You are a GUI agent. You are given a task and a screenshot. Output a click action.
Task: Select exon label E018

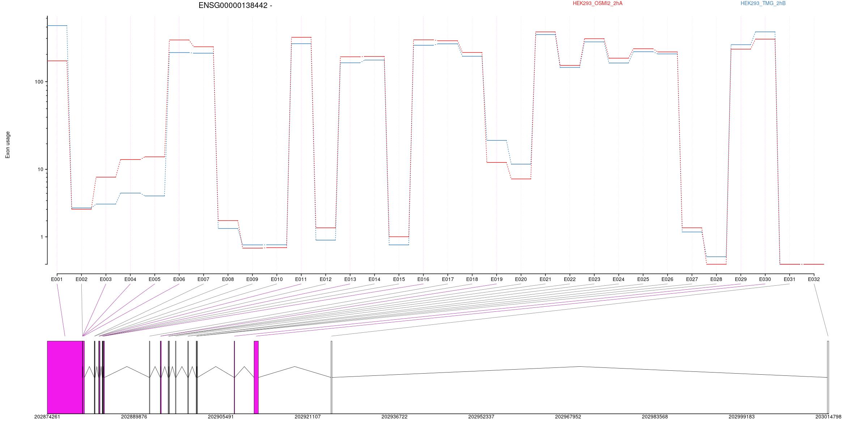click(x=472, y=279)
